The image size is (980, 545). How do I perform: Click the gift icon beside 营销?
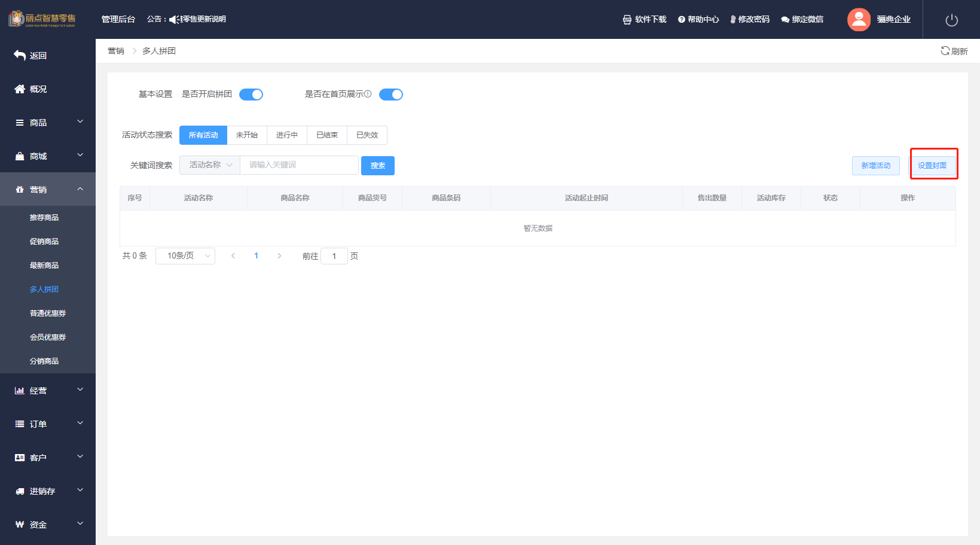point(20,189)
